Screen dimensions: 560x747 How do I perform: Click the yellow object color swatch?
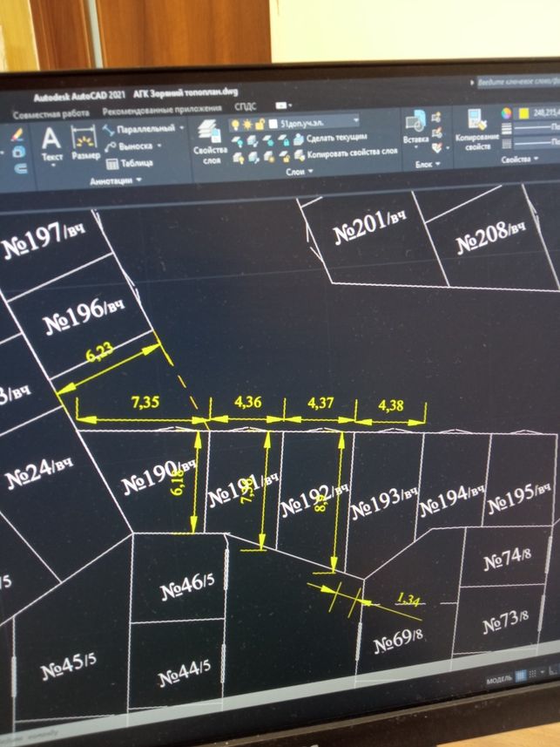(523, 113)
